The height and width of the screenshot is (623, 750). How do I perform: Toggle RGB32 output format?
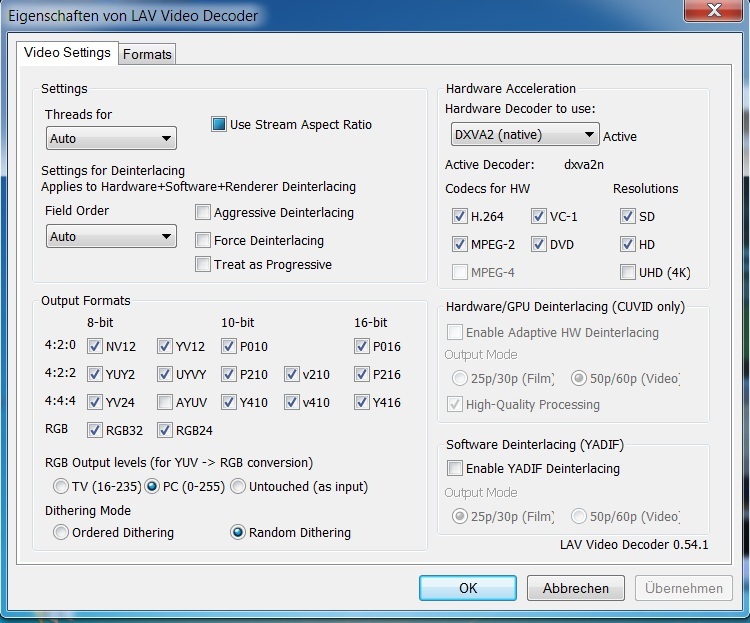click(95, 430)
